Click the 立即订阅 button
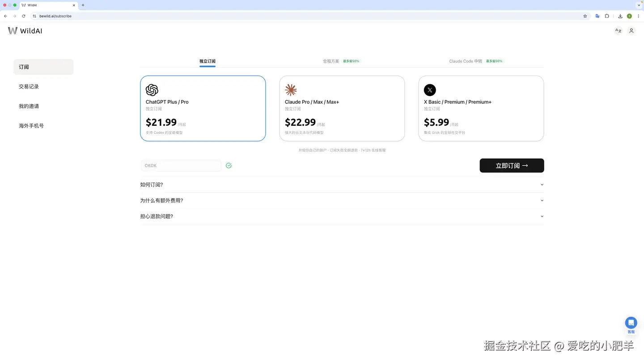Viewport: 644px width, 362px height. pyautogui.click(x=512, y=166)
